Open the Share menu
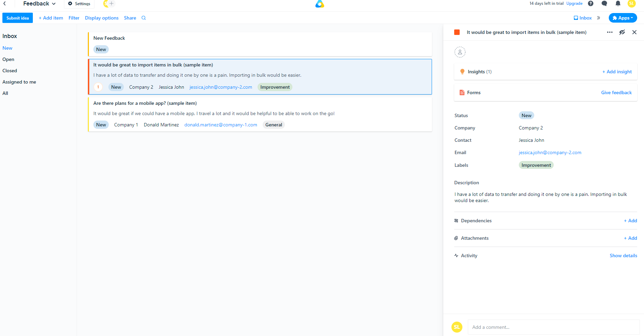 (x=130, y=18)
